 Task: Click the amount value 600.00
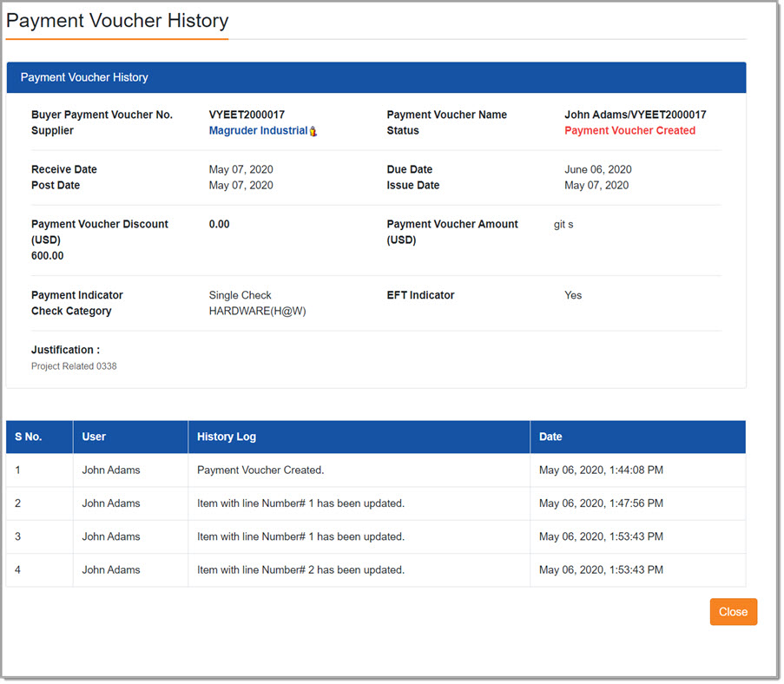(48, 255)
